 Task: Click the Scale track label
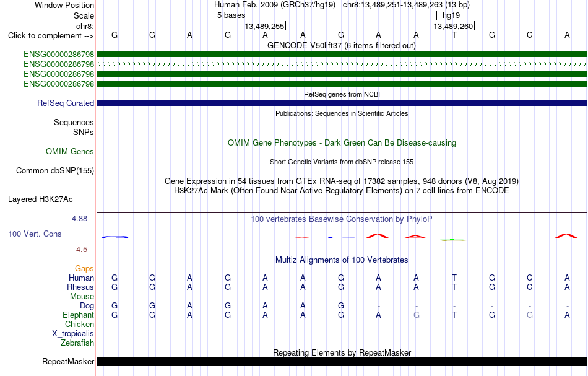click(84, 15)
